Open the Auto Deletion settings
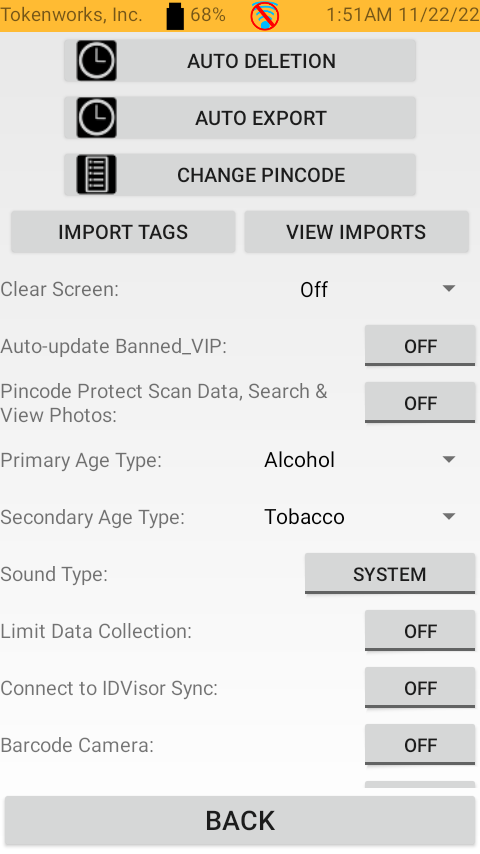 pos(240,61)
